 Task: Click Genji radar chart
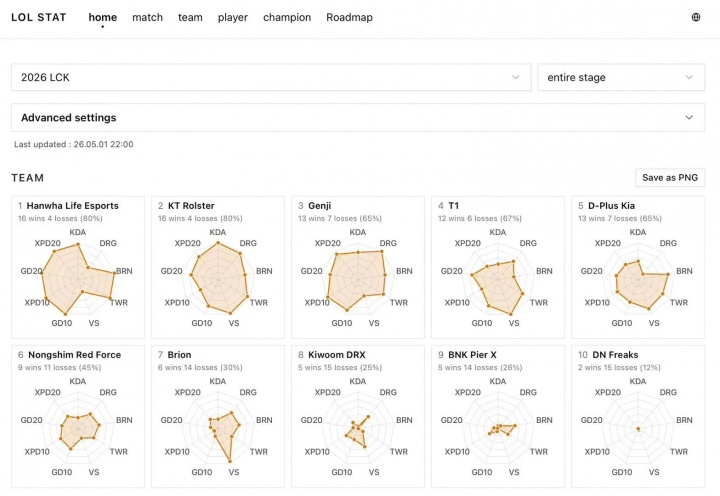(358, 279)
